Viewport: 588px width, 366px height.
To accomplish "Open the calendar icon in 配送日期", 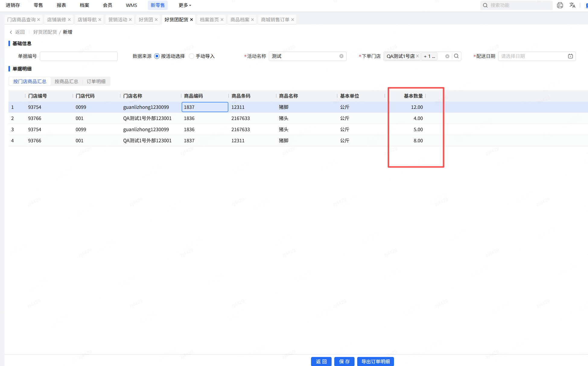I will pos(570,56).
